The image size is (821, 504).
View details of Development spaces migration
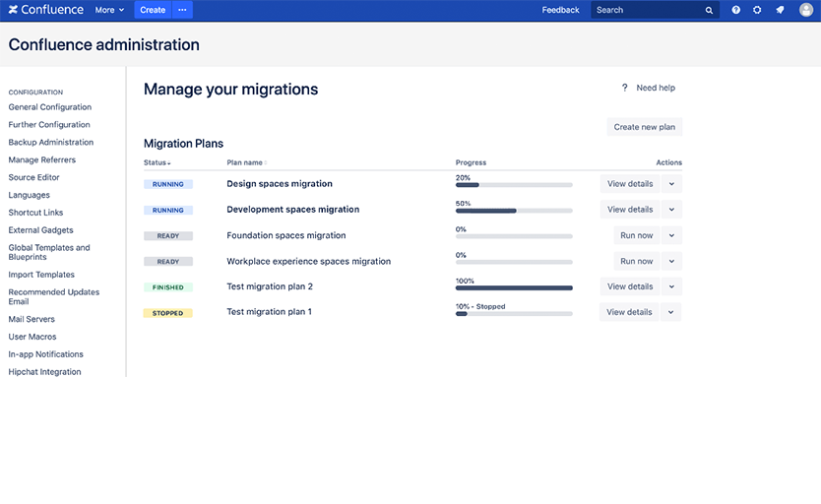pyautogui.click(x=630, y=210)
